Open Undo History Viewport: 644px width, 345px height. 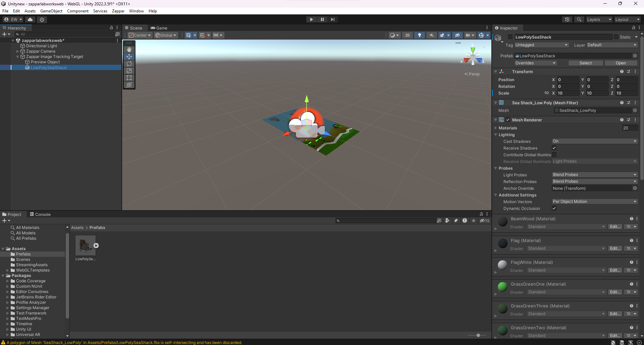(567, 19)
